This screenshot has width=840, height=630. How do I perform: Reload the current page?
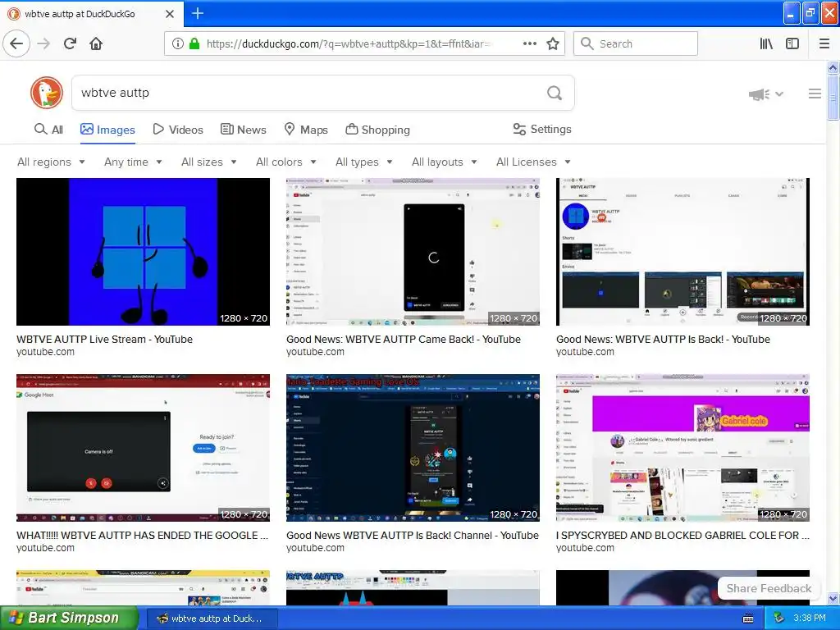point(70,43)
